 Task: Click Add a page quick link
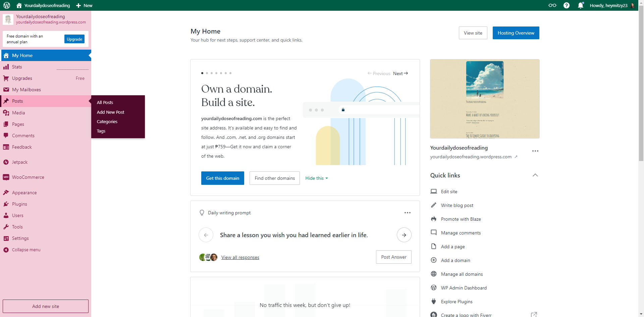click(x=453, y=247)
